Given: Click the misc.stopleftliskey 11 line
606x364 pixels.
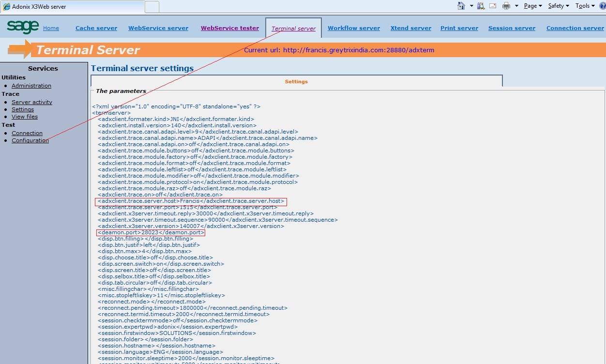Looking at the screenshot, I should [161, 295].
